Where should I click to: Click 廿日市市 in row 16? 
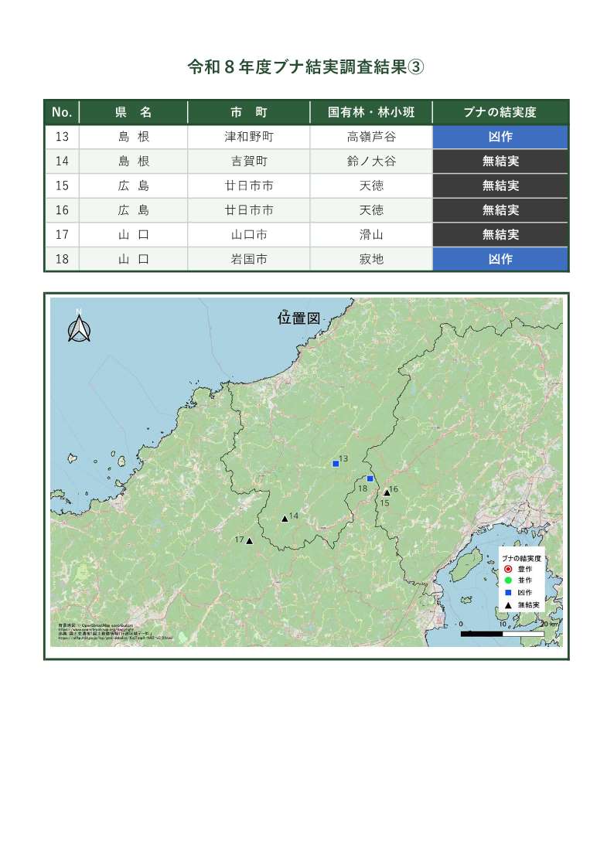(x=249, y=209)
